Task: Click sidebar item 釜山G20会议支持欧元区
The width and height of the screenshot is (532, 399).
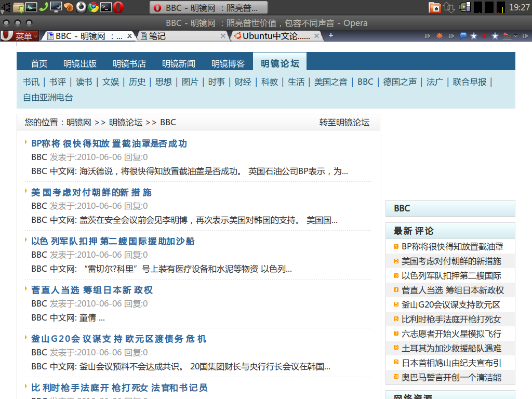Action: 450,304
